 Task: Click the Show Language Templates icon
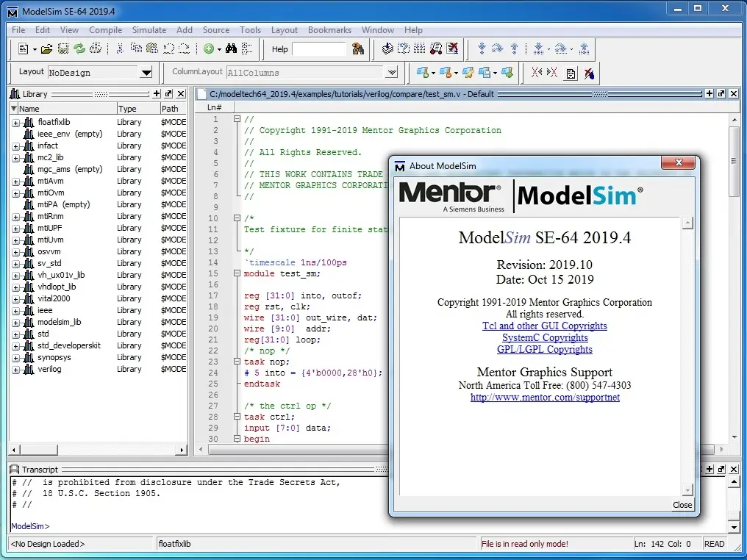[571, 73]
